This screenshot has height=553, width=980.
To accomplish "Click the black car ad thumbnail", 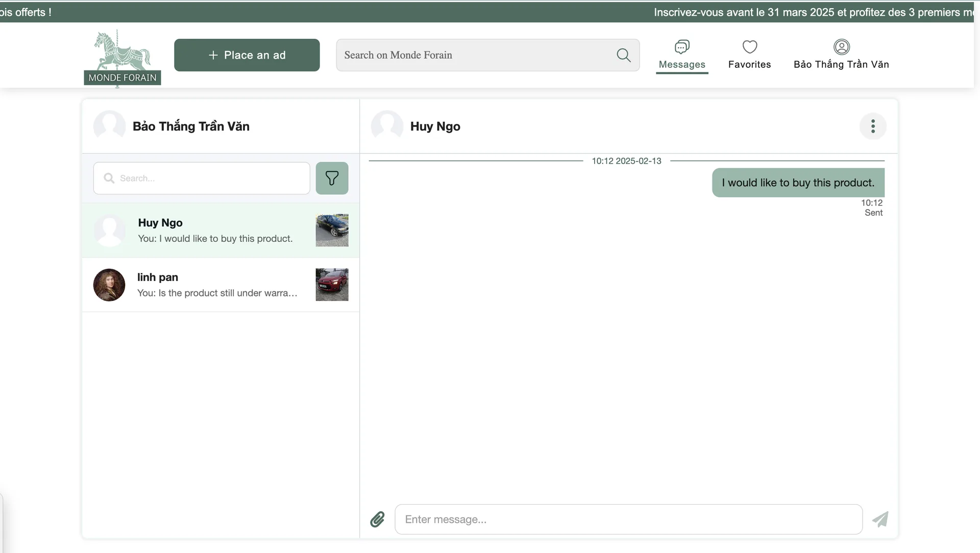I will tap(332, 230).
